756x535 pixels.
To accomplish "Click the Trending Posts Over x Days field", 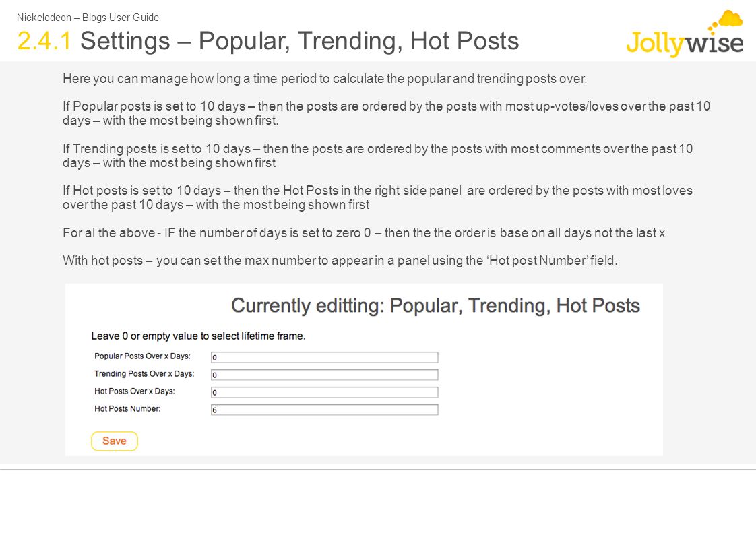I will [x=325, y=375].
